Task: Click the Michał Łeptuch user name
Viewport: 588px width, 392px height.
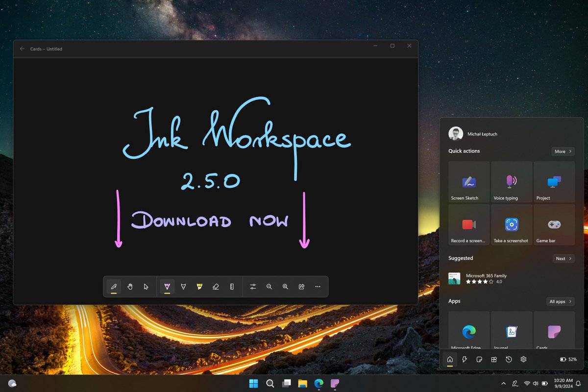Action: point(482,134)
